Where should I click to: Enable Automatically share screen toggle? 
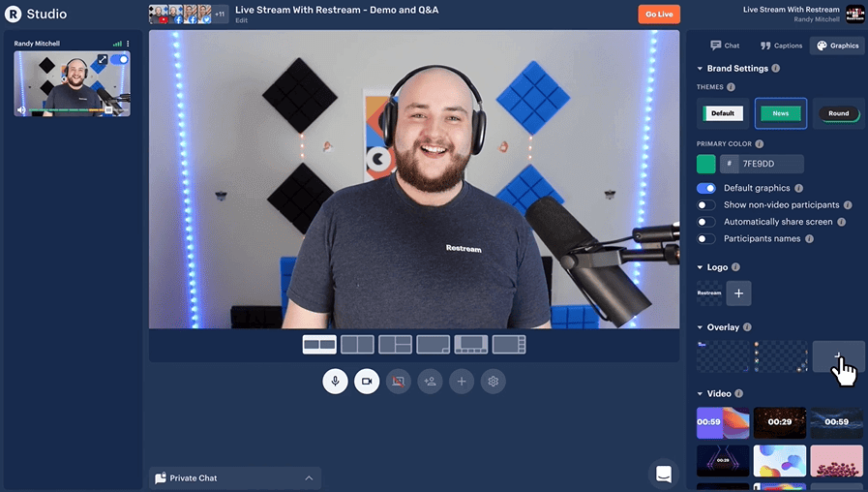(x=705, y=222)
